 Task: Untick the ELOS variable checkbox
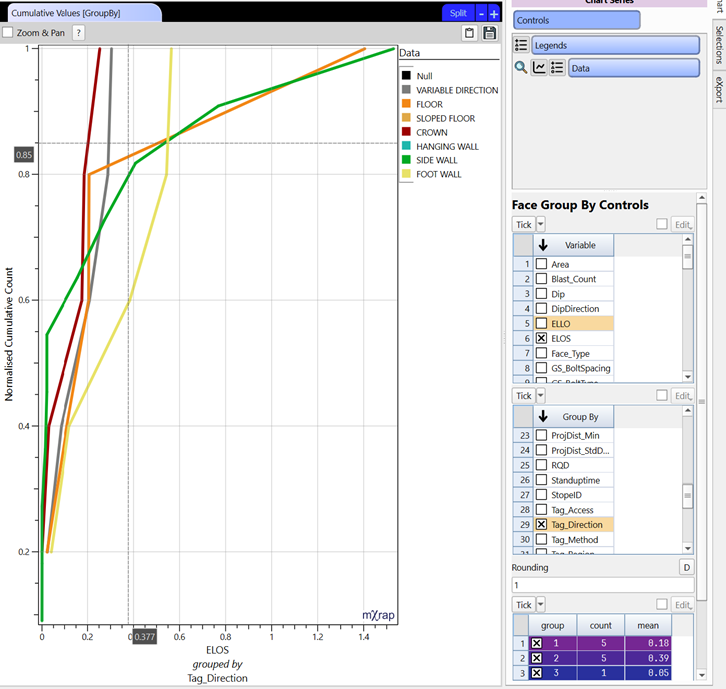[541, 338]
